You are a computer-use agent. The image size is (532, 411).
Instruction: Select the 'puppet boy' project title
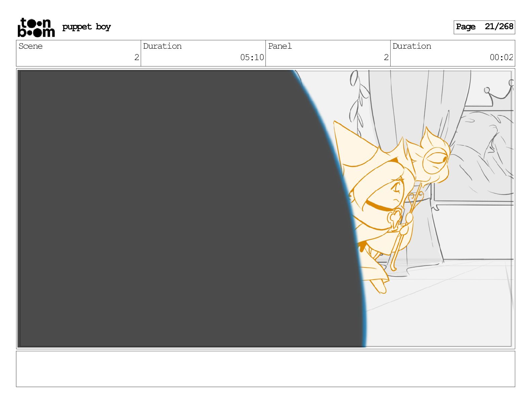tap(87, 27)
